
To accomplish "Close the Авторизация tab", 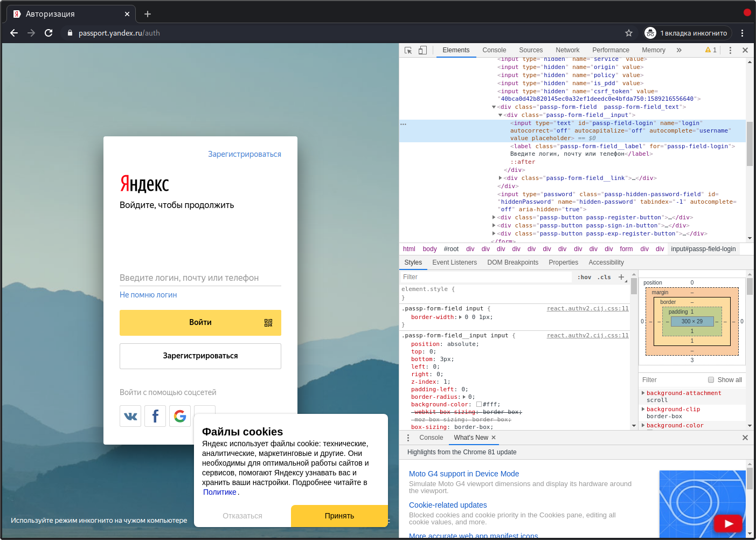I will (x=127, y=14).
